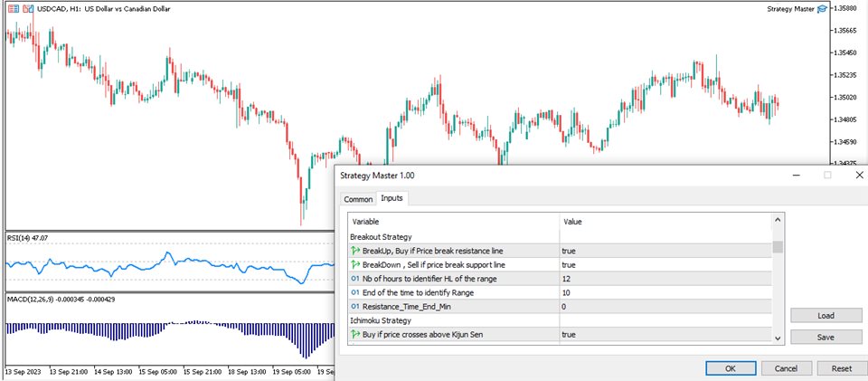The width and height of the screenshot is (868, 381).
Task: Click icon for Resistance_Time_End_Min parameter
Action: (354, 306)
